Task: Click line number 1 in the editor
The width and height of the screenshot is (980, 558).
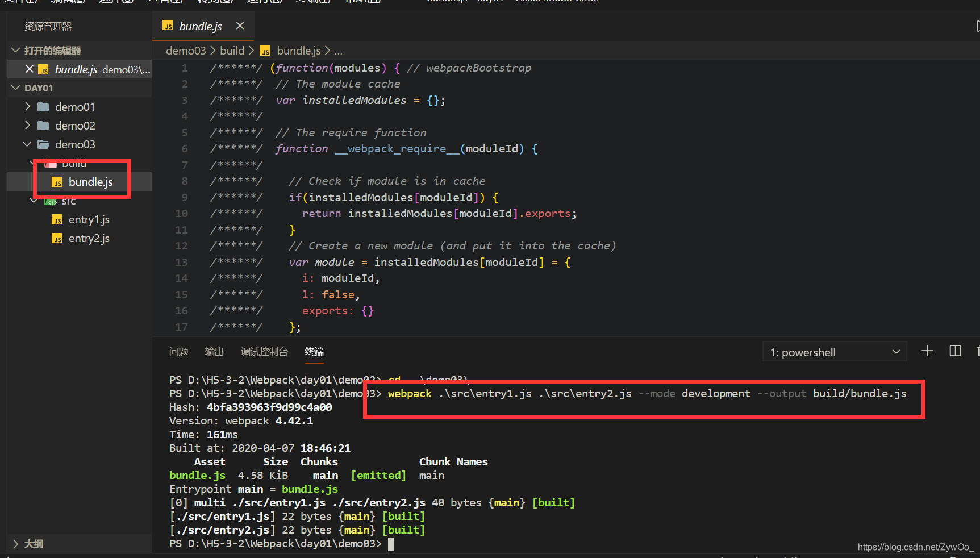Action: [x=185, y=68]
